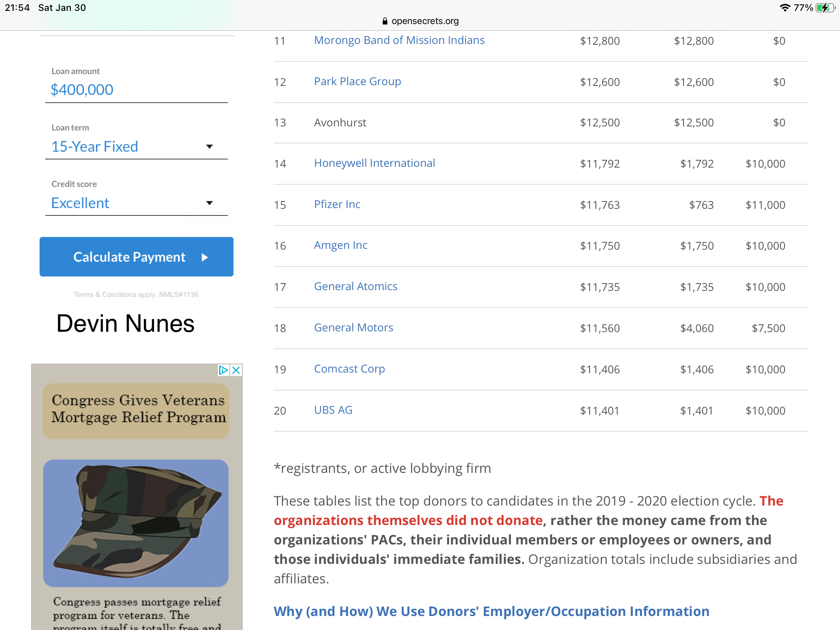Expand the Credit score dropdown arrow
This screenshot has width=840, height=630.
209,203
